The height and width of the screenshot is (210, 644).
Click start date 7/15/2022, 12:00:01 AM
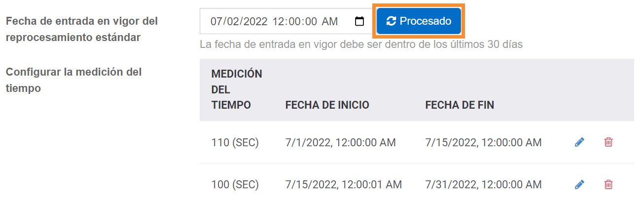[343, 185]
